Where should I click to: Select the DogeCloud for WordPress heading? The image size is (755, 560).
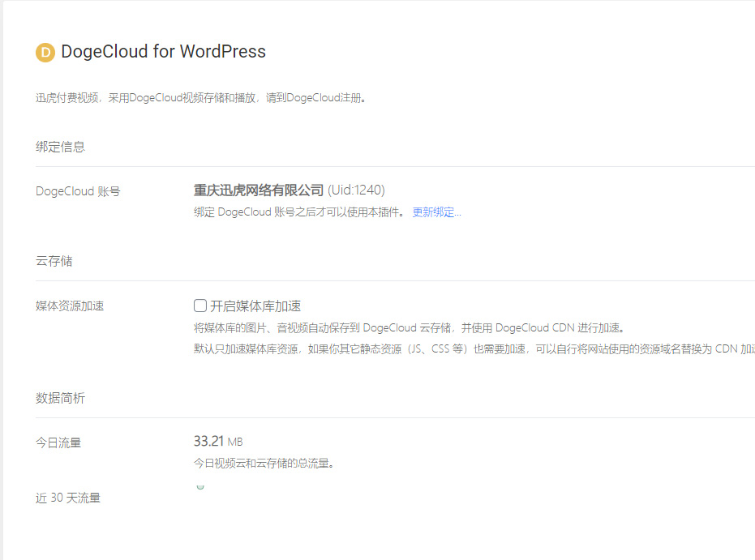click(163, 52)
